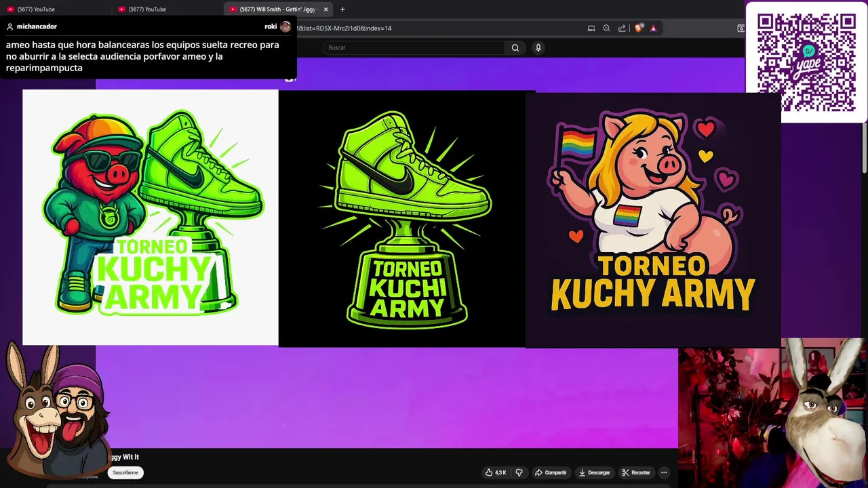Click the green sneaker Torneo Kuchi Army logo
Screen dimensions: 868x488
(401, 218)
